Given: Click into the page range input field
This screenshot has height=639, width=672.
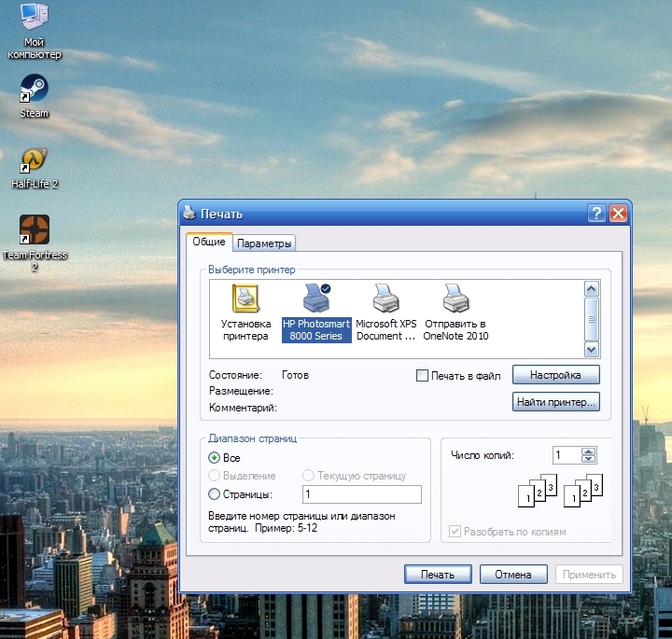Looking at the screenshot, I should coord(361,494).
